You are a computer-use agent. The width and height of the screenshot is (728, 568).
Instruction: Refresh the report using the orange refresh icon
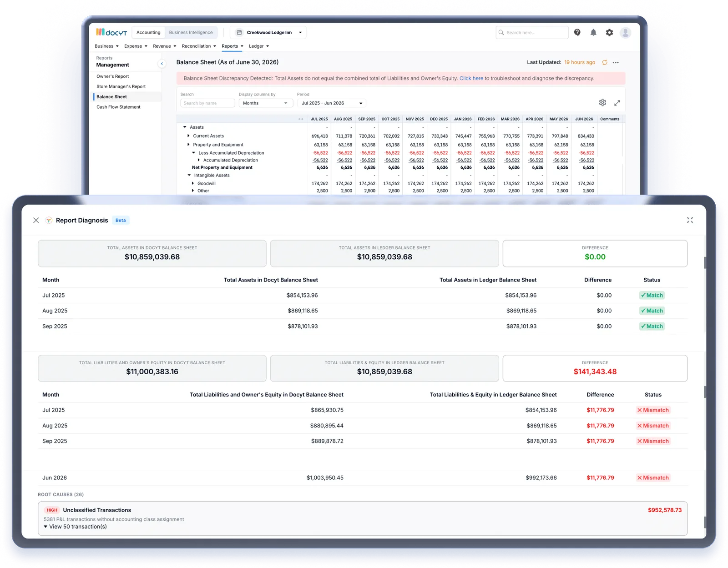coord(605,62)
